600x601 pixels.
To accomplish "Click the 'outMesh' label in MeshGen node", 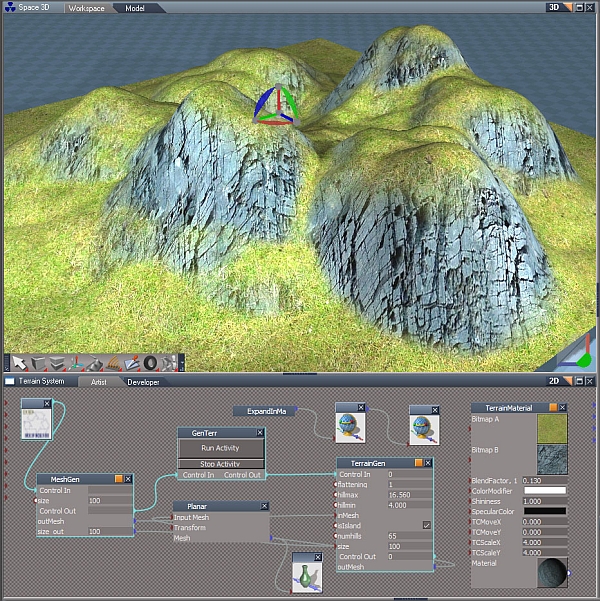I will 51,521.
